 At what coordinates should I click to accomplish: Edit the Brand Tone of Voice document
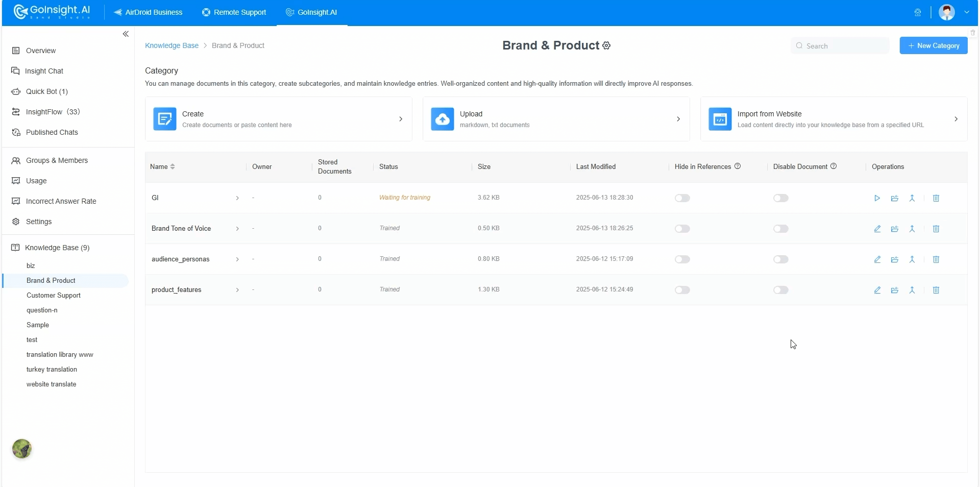[877, 229]
